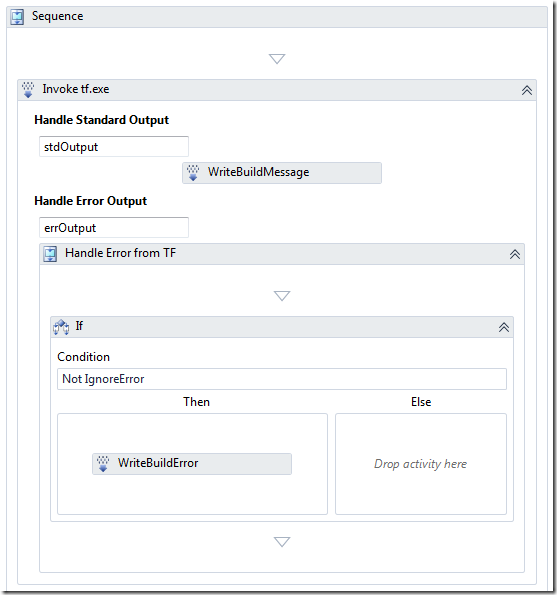Click the stdOutput argument field
Image resolution: width=557 pixels, height=595 pixels.
114,146
